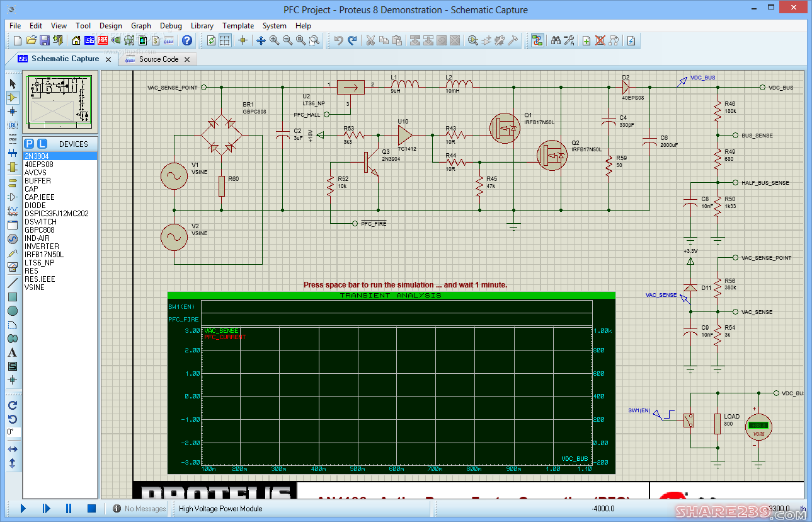The width and height of the screenshot is (812, 522).
Task: Select the Wire Label tool
Action: (x=13, y=125)
